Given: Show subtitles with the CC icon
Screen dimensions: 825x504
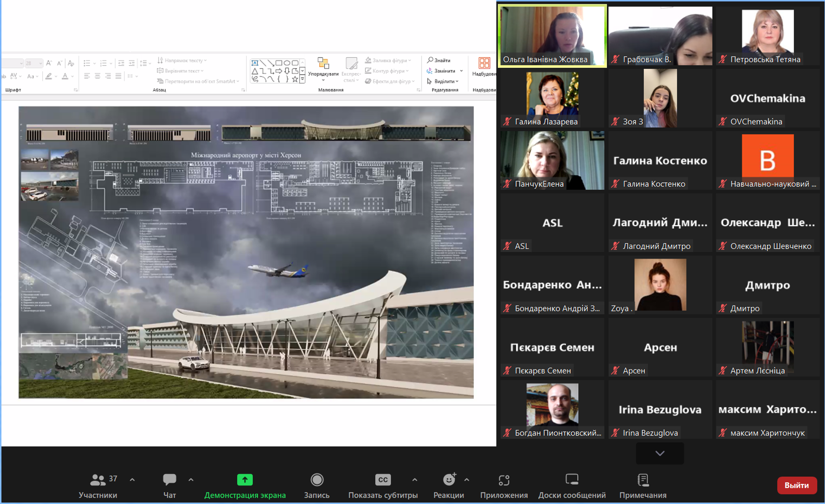Looking at the screenshot, I should [x=382, y=480].
